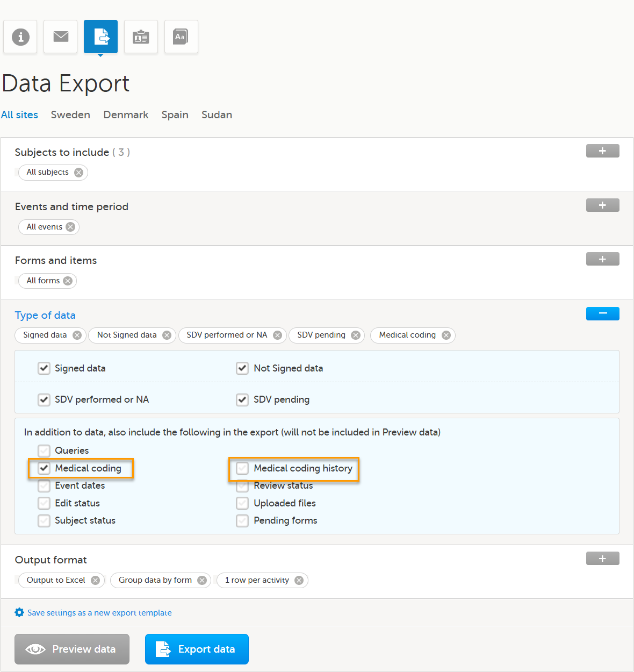
Task: Remove the Output to Excel chip
Action: pos(95,581)
